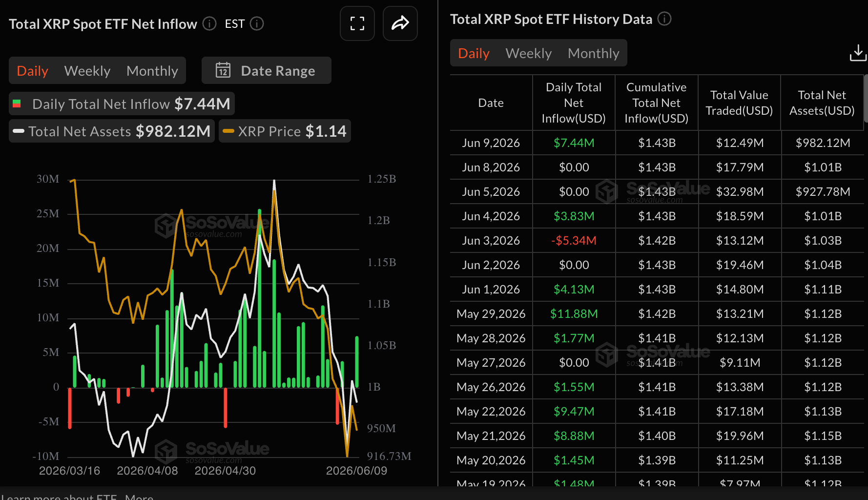Click the rightmost green inflow bar
This screenshot has height=500, width=868.
click(x=357, y=362)
